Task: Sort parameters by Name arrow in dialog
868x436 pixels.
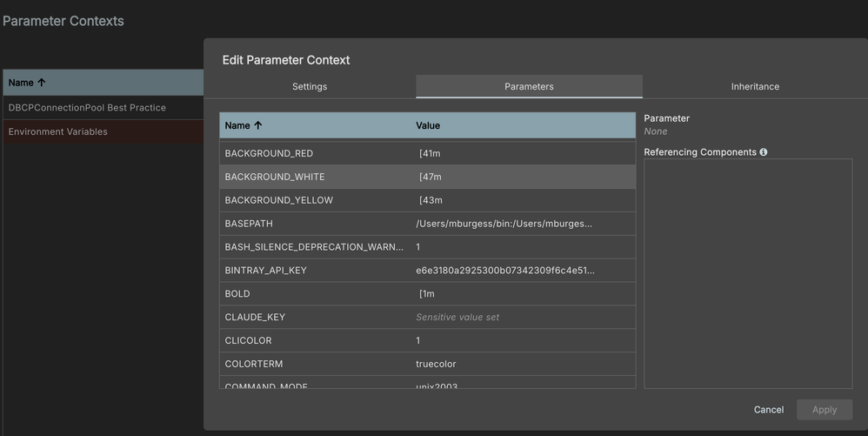Action: coord(258,125)
